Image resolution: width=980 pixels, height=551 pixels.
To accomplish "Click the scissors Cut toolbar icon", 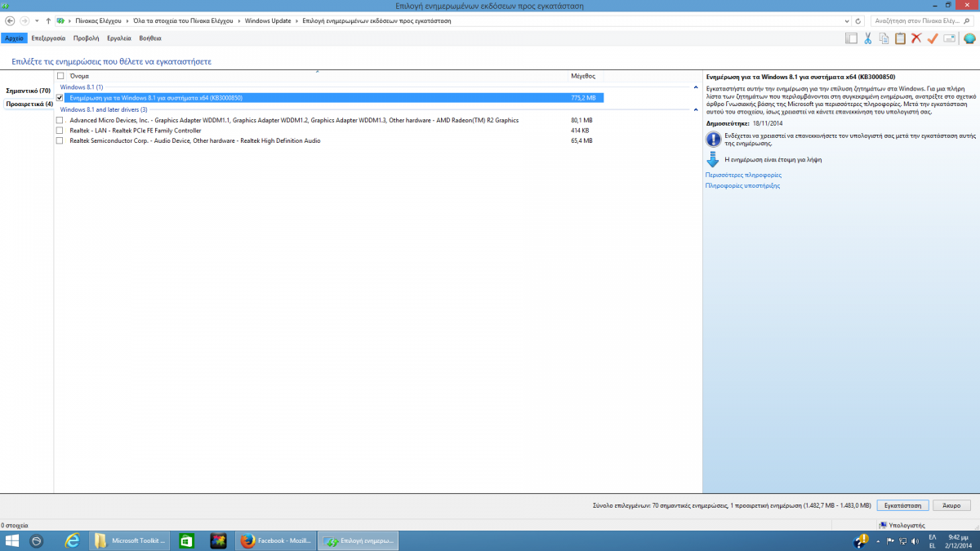I will coord(867,38).
